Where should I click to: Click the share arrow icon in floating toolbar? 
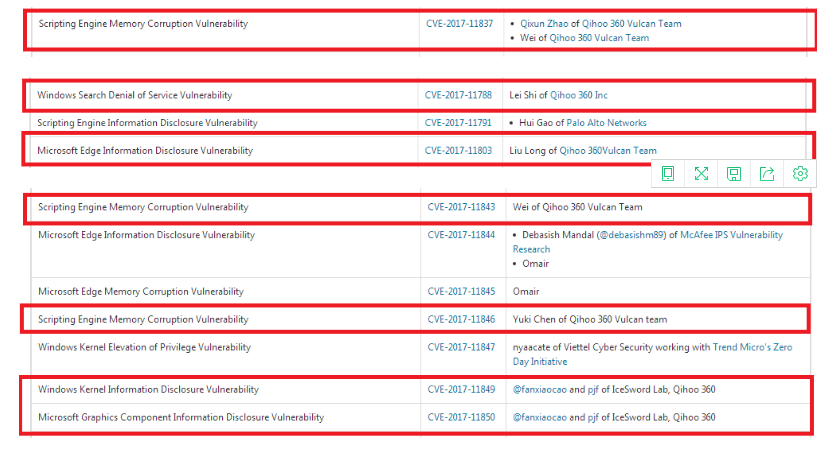pyautogui.click(x=767, y=173)
